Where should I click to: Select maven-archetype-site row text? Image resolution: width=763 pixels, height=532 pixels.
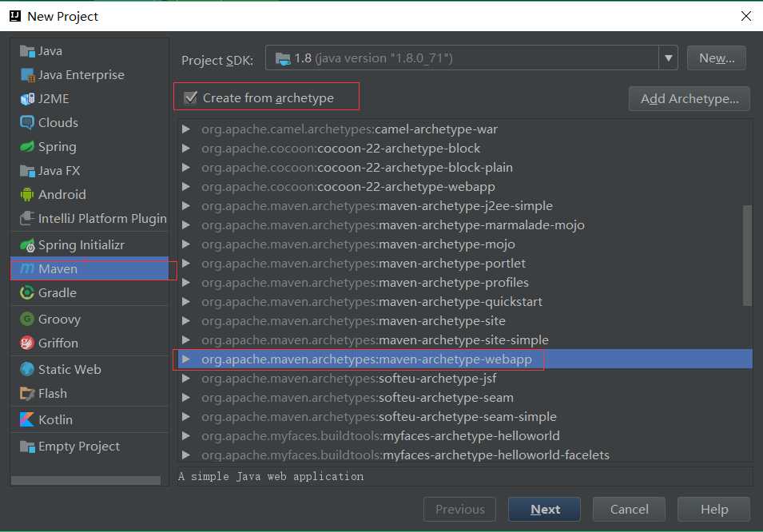click(353, 321)
